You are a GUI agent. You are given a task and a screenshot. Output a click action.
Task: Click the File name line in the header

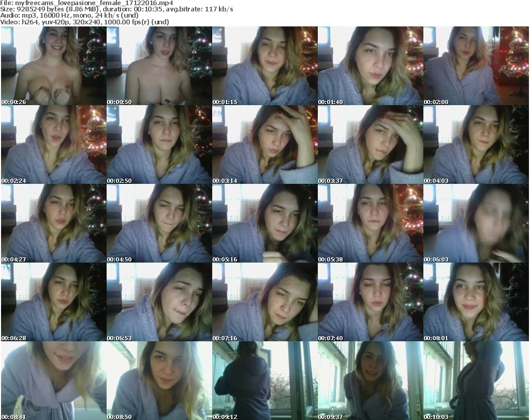(86, 3)
